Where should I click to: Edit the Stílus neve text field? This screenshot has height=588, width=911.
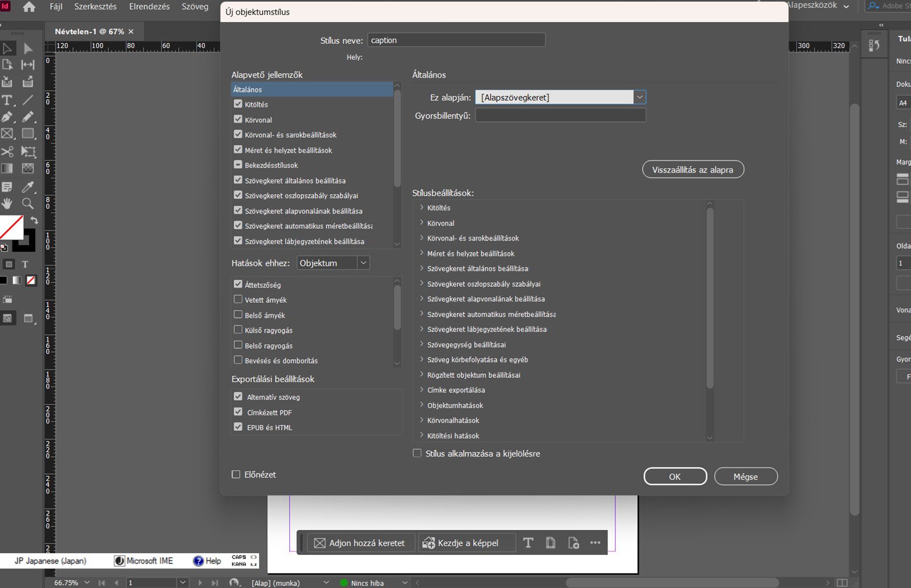point(457,40)
